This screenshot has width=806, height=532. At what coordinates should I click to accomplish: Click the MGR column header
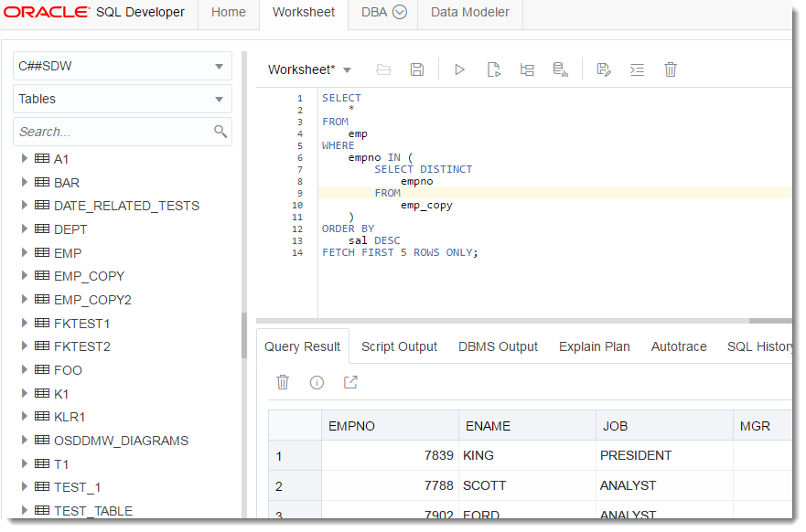[x=763, y=426]
